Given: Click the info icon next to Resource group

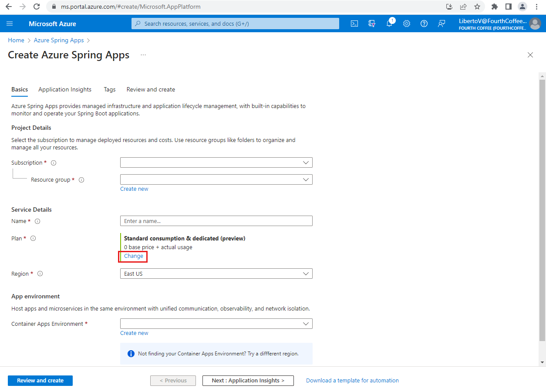Looking at the screenshot, I should point(81,180).
